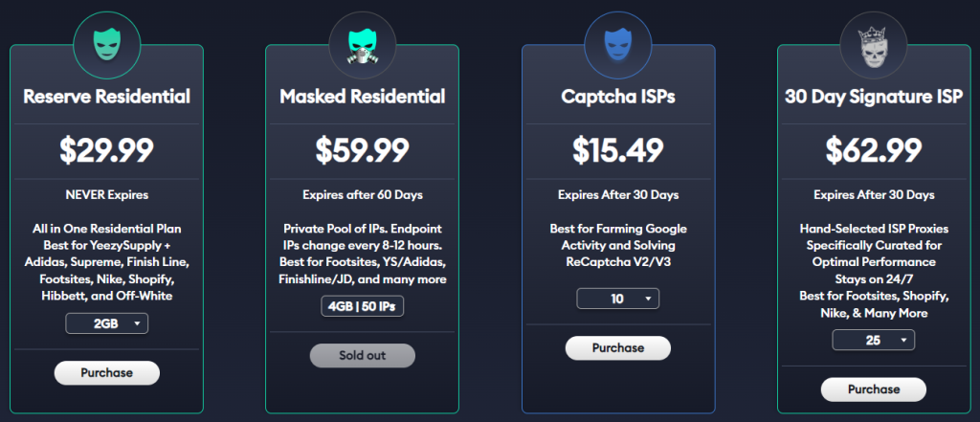
Task: Click the Masked Residential plan title
Action: click(x=362, y=97)
